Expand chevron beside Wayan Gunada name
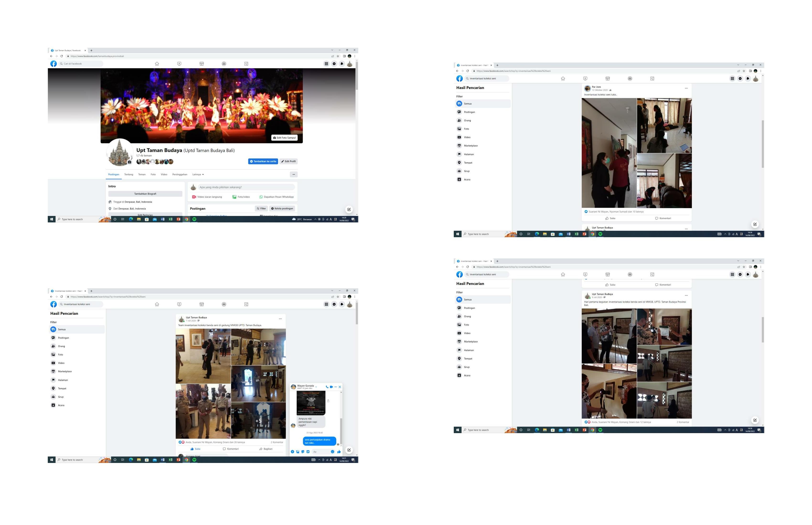This screenshot has height=525, width=812. coord(316,387)
